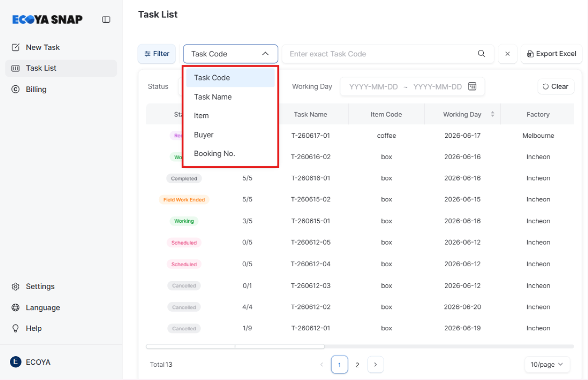Click the 1/9 progress cell

click(247, 328)
